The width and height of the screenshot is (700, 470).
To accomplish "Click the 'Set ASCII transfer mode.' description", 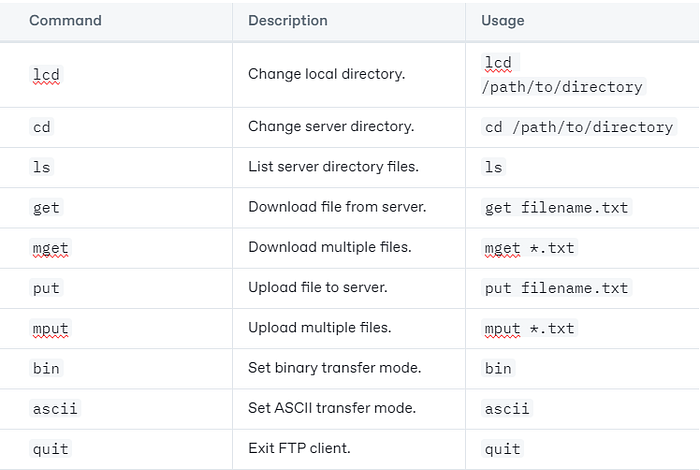I will [332, 408].
